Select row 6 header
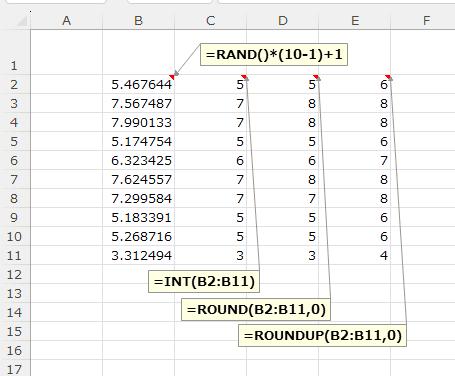The width and height of the screenshot is (455, 376). 15,160
